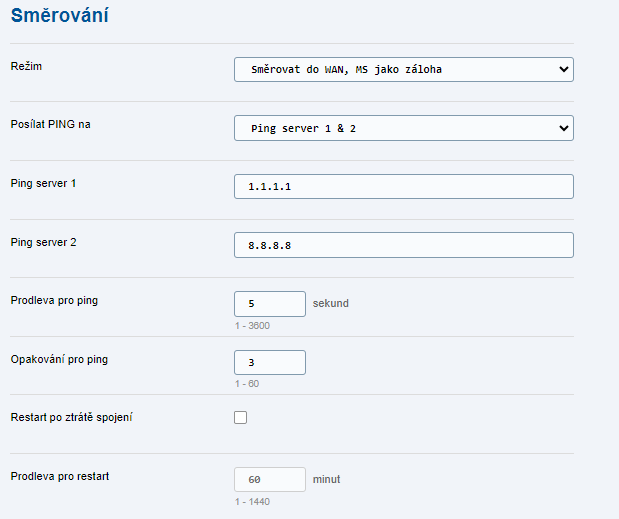Click the Opakování pro ping label
Viewport: 619px width, 519px height.
coord(59,360)
